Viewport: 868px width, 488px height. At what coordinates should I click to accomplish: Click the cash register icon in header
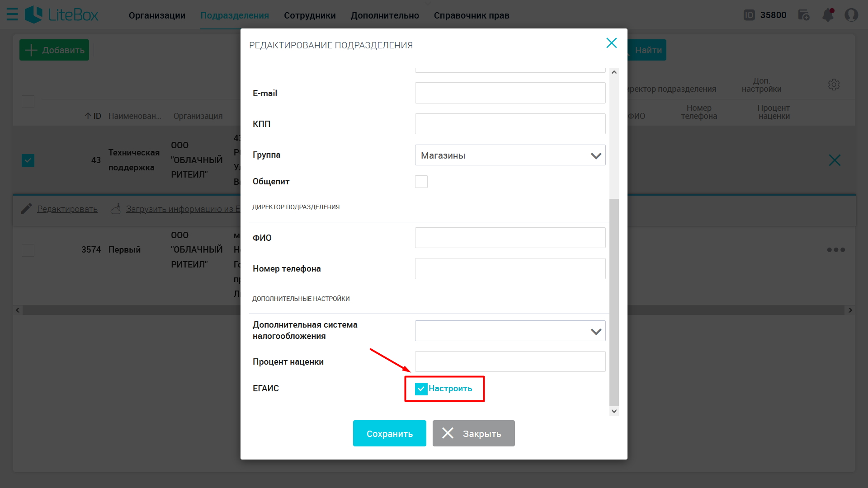[x=804, y=15]
